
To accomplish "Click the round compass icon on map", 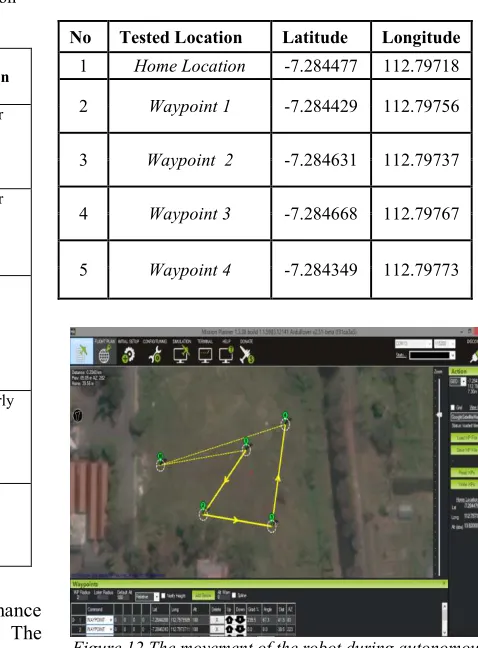I will pyautogui.click(x=77, y=415).
